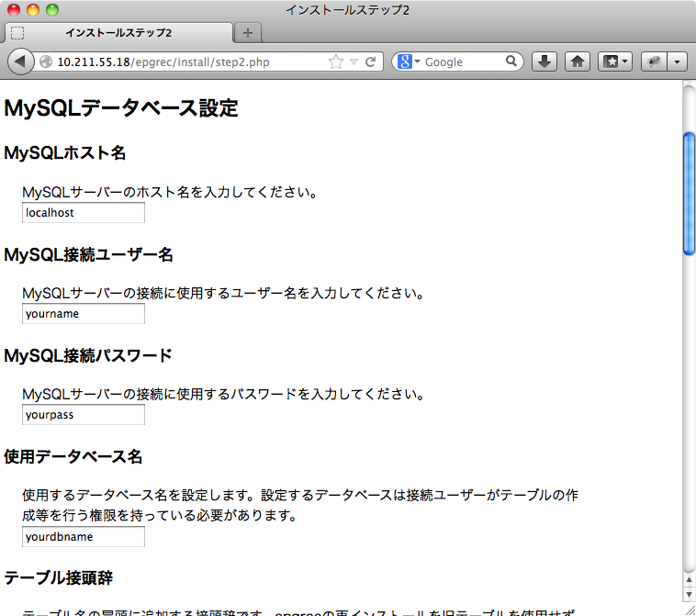Click the yellow minimize window button
Image resolution: width=696 pixels, height=616 pixels.
tap(33, 10)
